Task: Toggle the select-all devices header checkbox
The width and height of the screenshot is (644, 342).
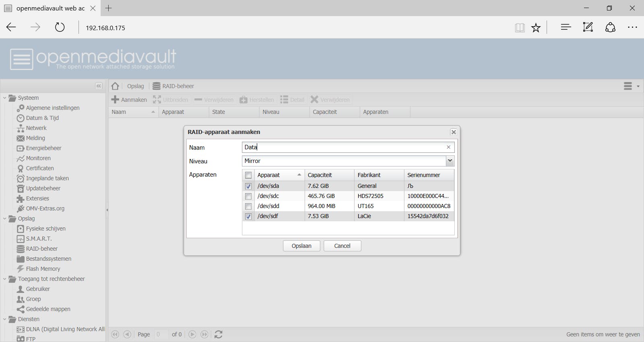Action: [x=248, y=175]
